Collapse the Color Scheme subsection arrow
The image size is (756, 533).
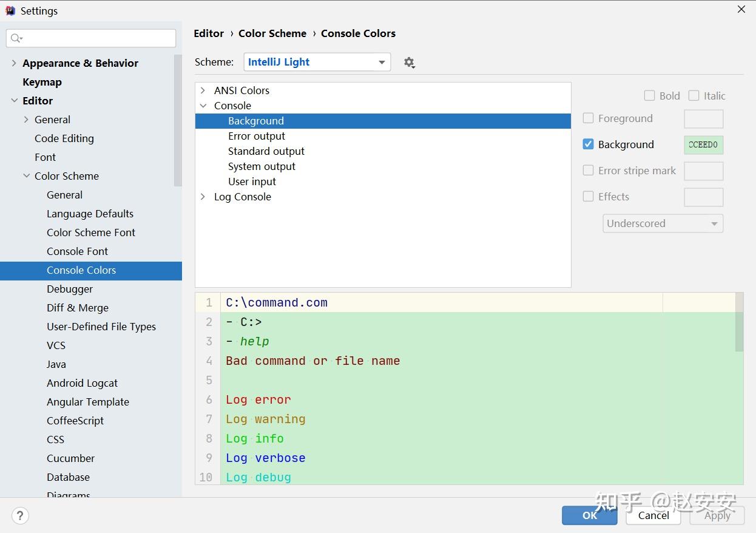point(26,176)
